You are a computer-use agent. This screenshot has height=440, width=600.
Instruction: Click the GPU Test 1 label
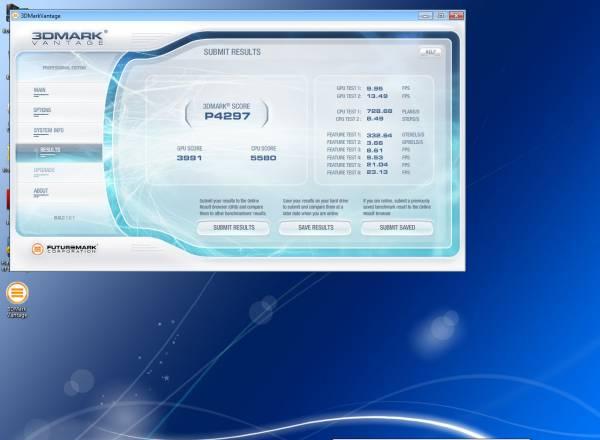[x=349, y=88]
